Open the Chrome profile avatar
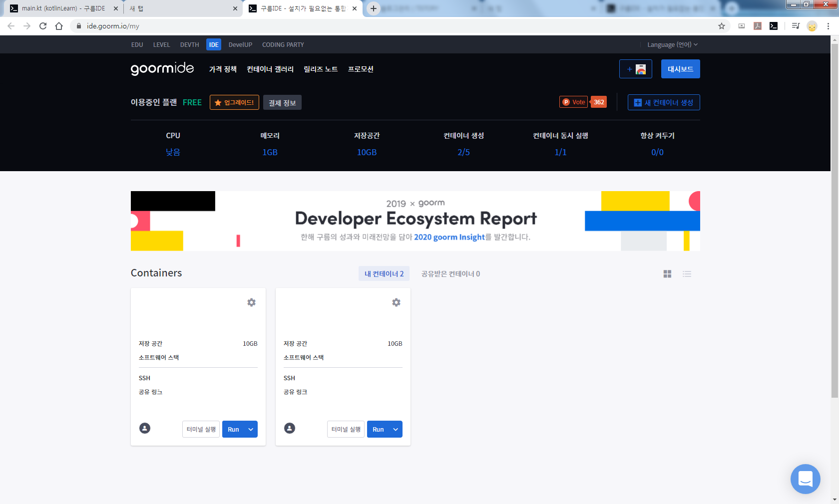 (812, 26)
